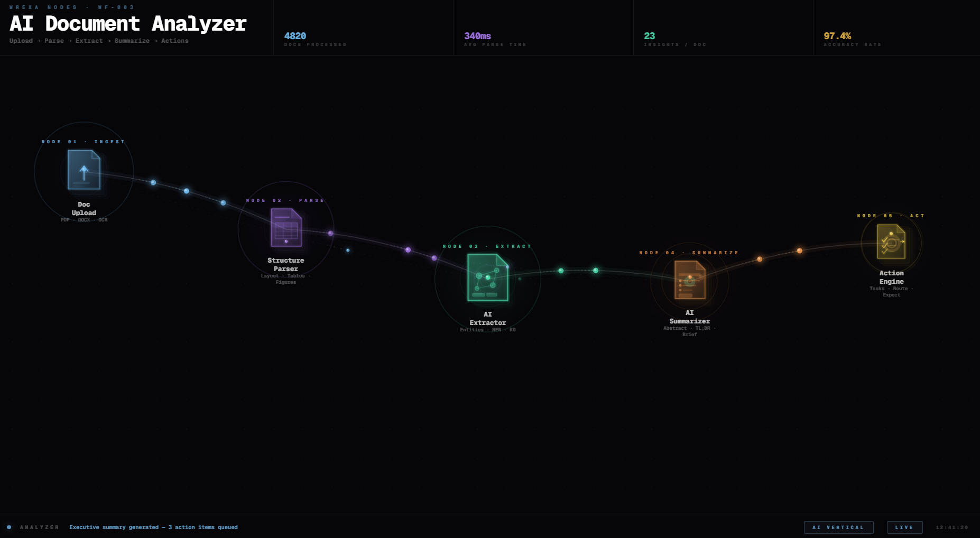980x538 pixels.
Task: Expand the NODE 03 - EXTRACT label
Action: [x=488, y=246]
